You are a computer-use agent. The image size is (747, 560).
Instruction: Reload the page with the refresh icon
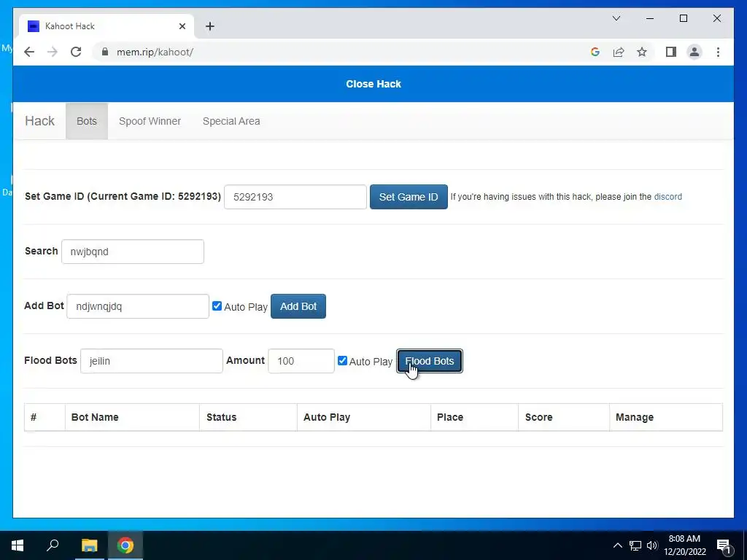point(76,52)
